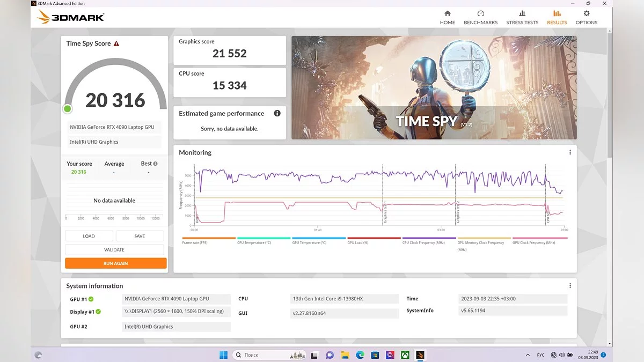Click the Time Spy score warning icon
This screenshot has width=644, height=362.
(x=116, y=43)
